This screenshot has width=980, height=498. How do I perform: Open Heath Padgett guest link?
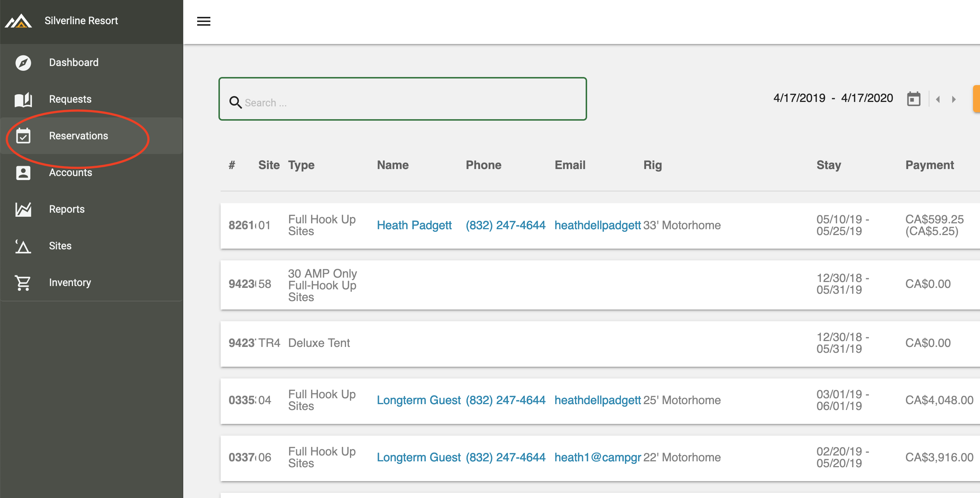tap(414, 226)
